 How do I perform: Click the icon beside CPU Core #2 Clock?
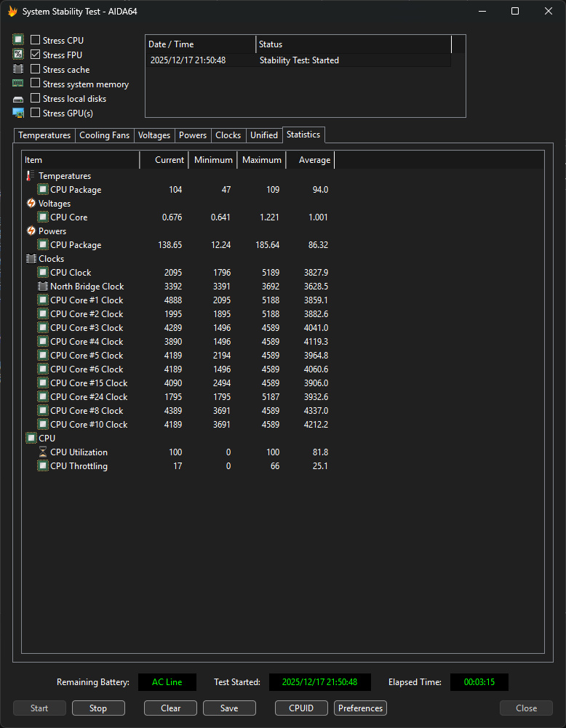tap(43, 314)
